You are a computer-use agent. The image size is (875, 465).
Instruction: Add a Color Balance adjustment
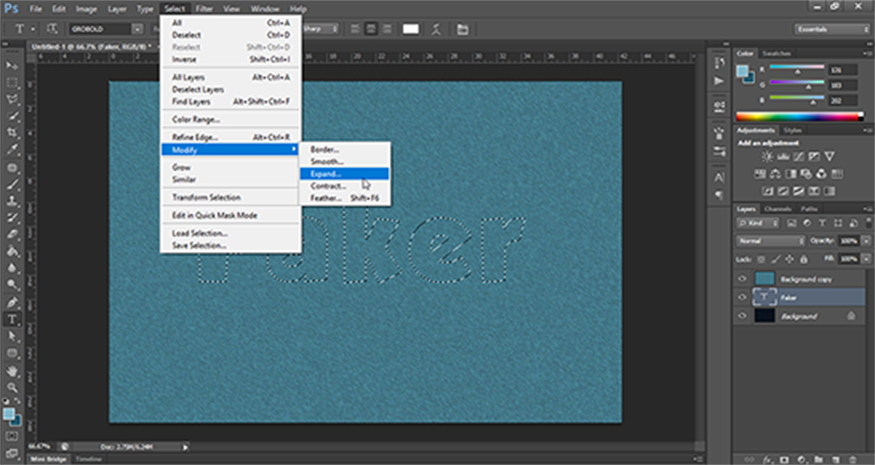(776, 174)
